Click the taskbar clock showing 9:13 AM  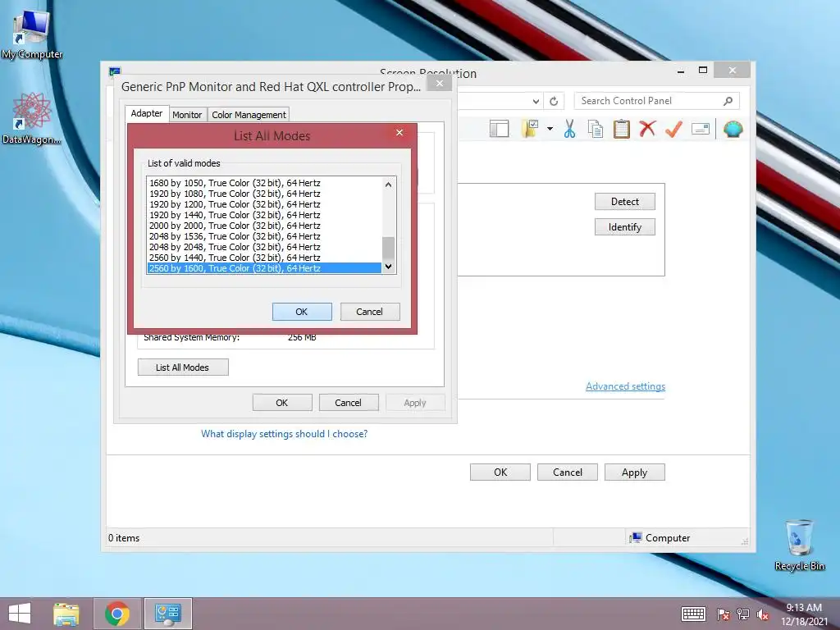click(x=804, y=614)
